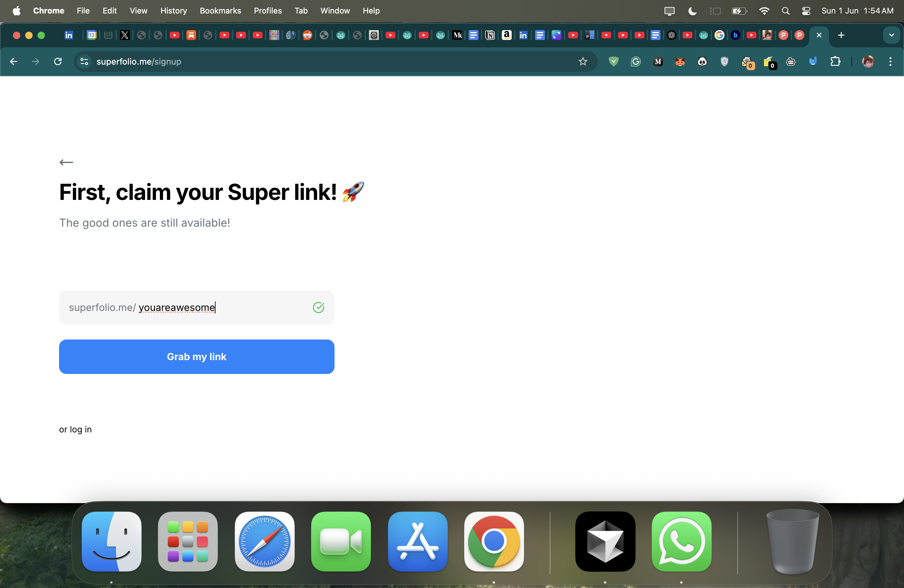Reload the superfolio signup page
Image resolution: width=904 pixels, height=588 pixels.
[58, 62]
